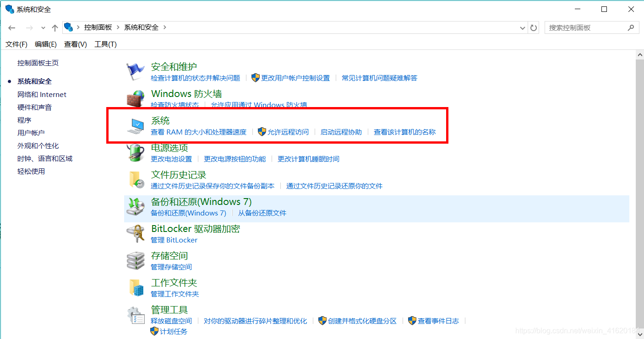Click the Windows 防火墙 brick wall icon

(135, 98)
